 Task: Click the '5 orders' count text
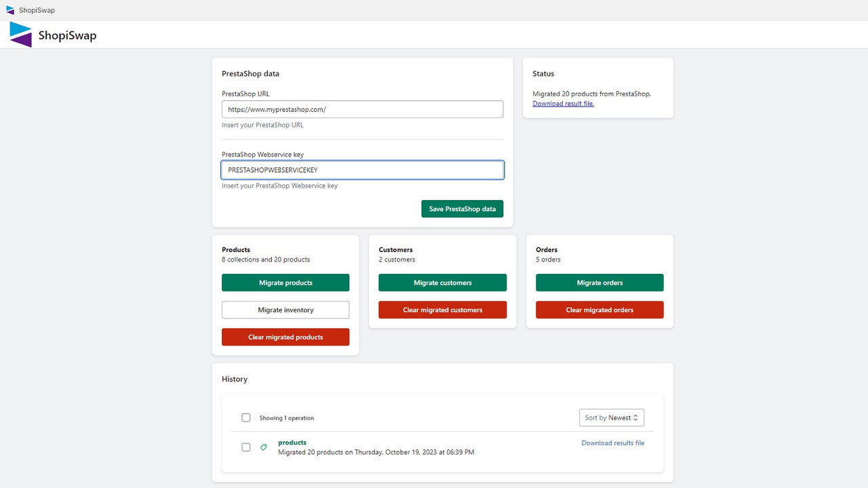549,260
